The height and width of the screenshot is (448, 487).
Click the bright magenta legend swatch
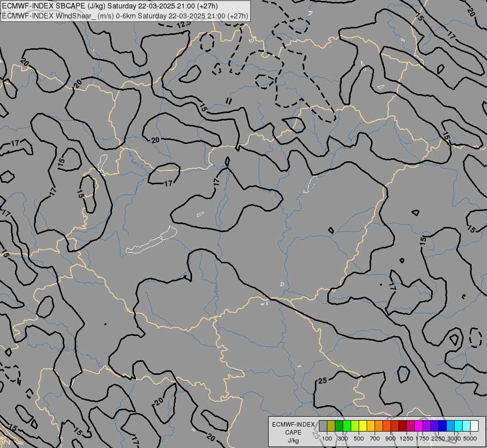click(x=418, y=426)
